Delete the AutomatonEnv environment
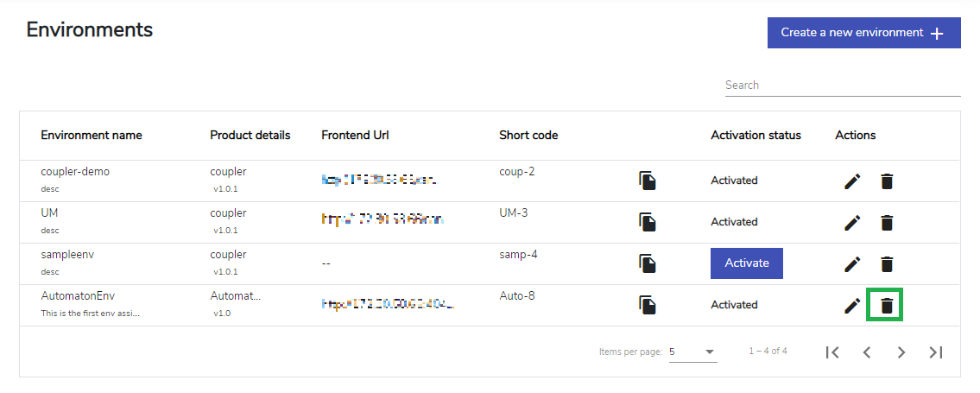Viewport: 980px width, 393px height. point(886,306)
